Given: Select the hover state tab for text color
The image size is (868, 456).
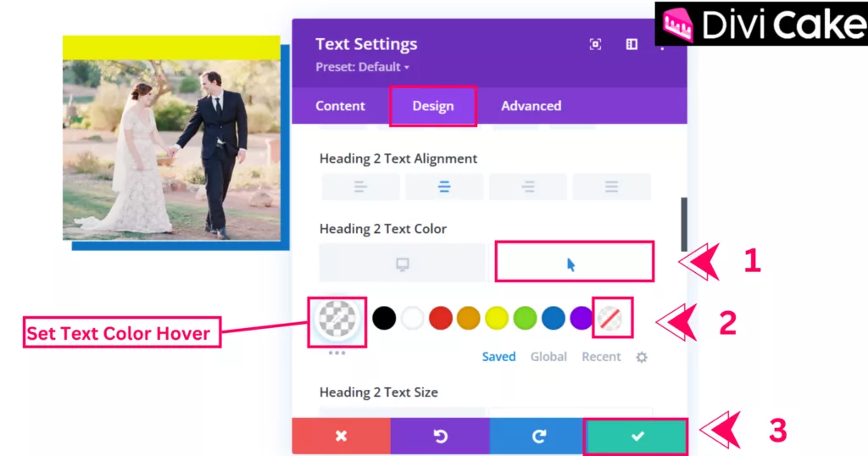Looking at the screenshot, I should [x=574, y=262].
